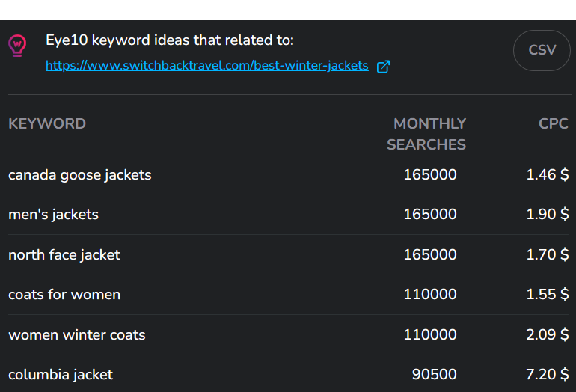Select the columbia jacket keyword
Viewport: 576px width, 392px height.
point(61,375)
